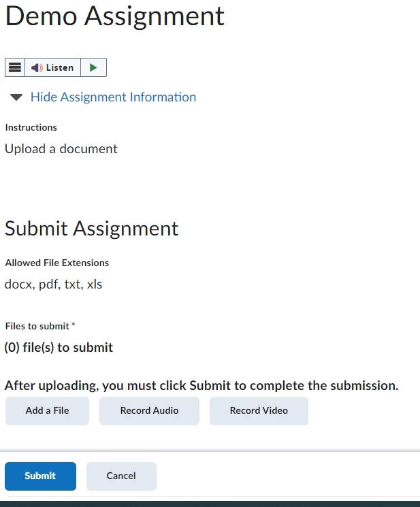Submit the assignment
The height and width of the screenshot is (507, 420).
[x=40, y=476]
